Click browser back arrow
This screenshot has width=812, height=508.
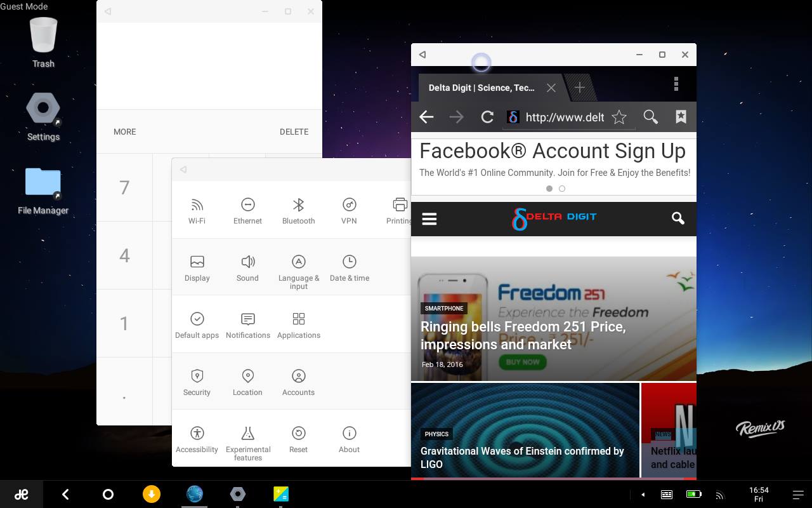pyautogui.click(x=426, y=117)
